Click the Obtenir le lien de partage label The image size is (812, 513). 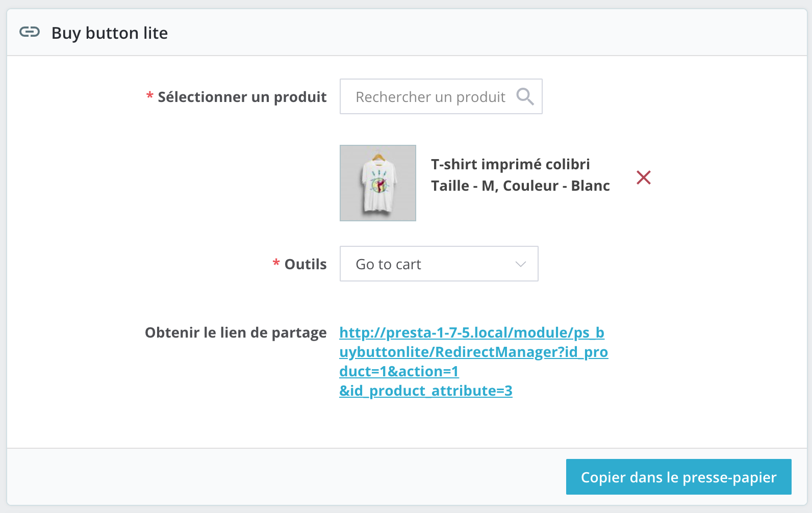236,332
